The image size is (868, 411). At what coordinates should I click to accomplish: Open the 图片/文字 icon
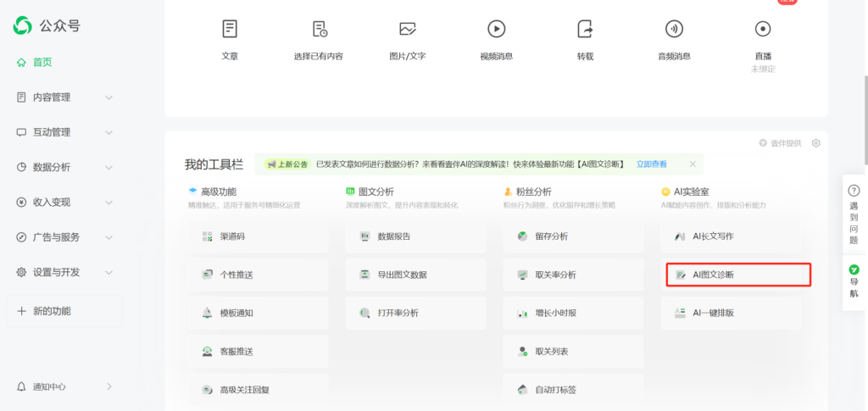point(408,29)
